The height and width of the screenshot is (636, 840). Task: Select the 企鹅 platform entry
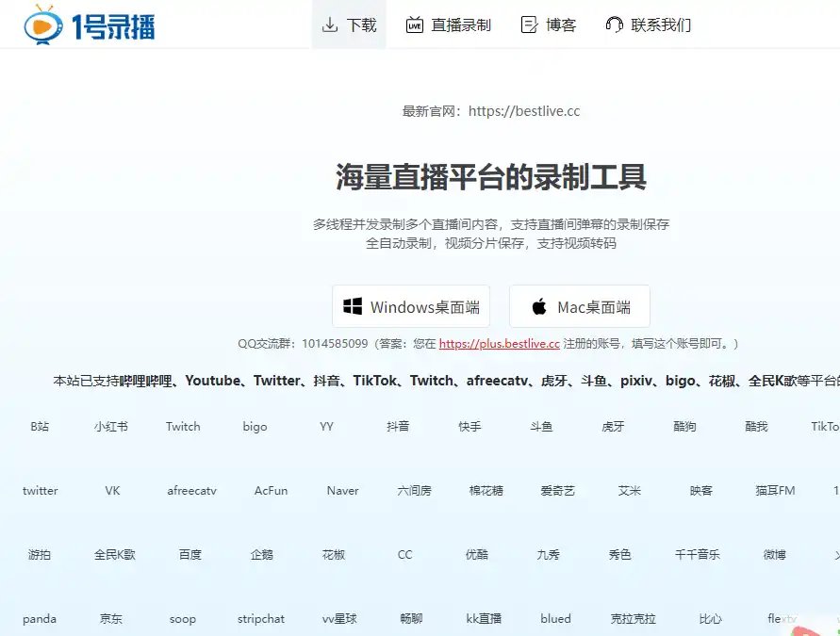click(262, 555)
